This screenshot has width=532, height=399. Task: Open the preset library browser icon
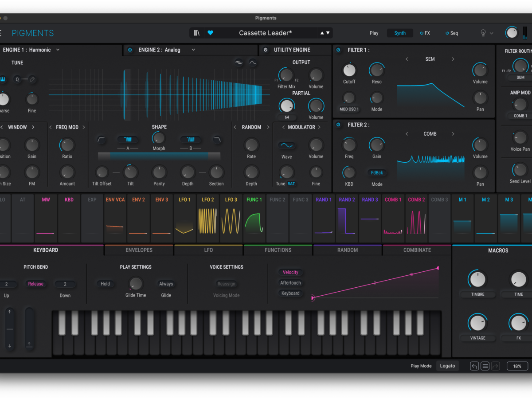pyautogui.click(x=197, y=33)
